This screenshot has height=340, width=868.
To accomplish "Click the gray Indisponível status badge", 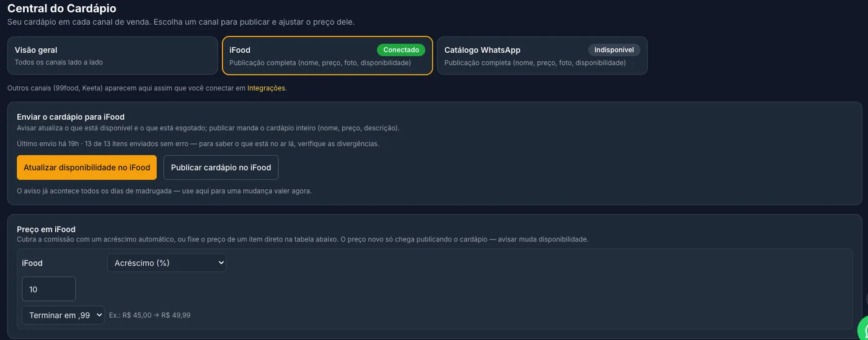I will (x=614, y=50).
